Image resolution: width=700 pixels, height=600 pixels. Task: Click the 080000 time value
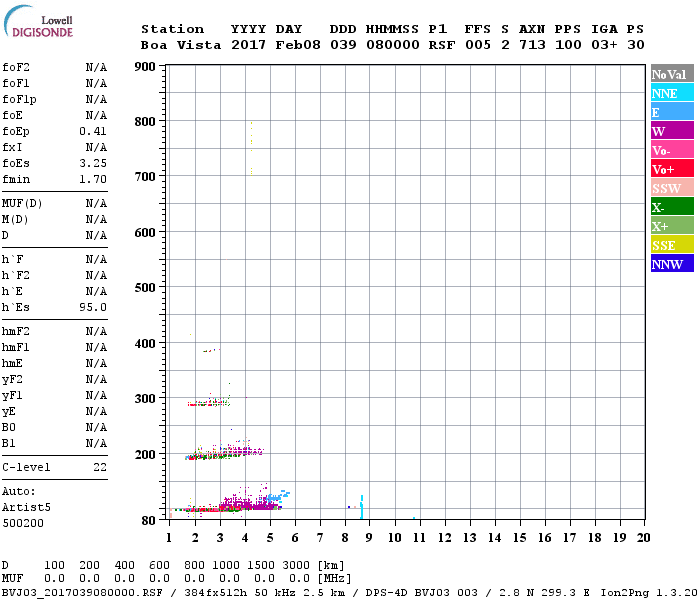pos(393,45)
